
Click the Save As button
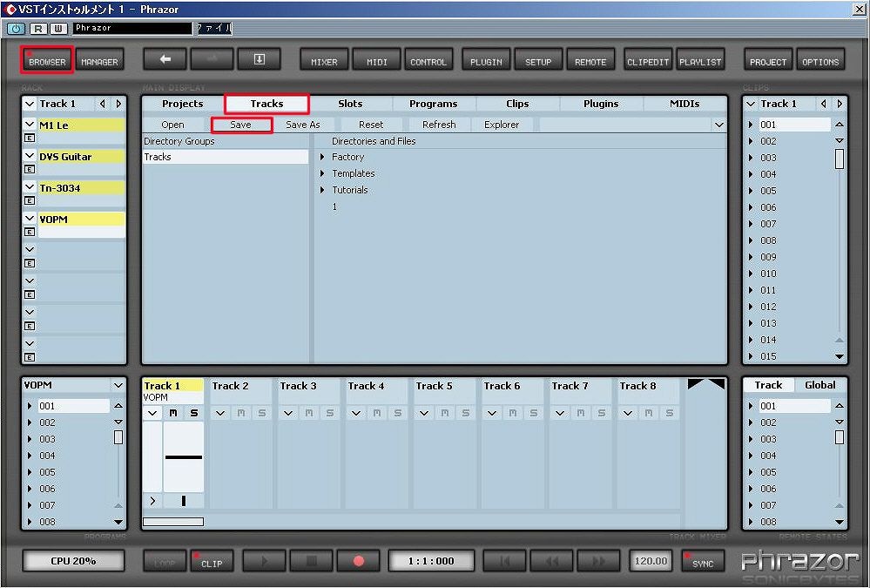303,125
